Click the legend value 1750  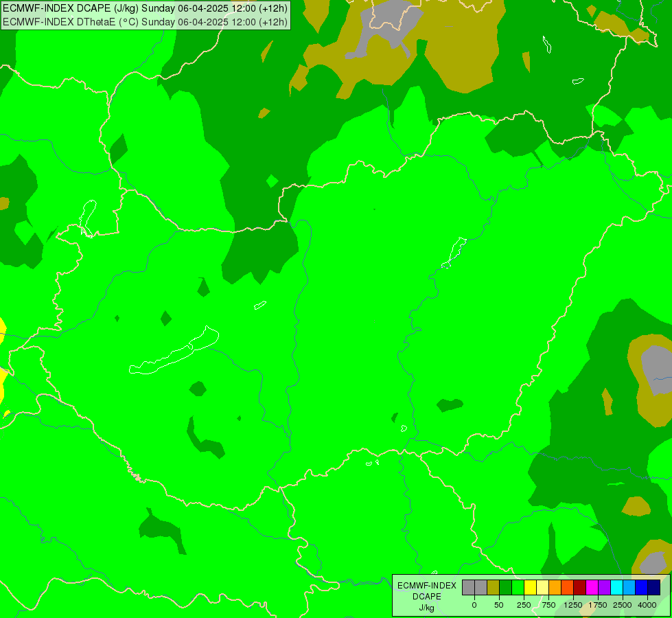[x=598, y=605]
